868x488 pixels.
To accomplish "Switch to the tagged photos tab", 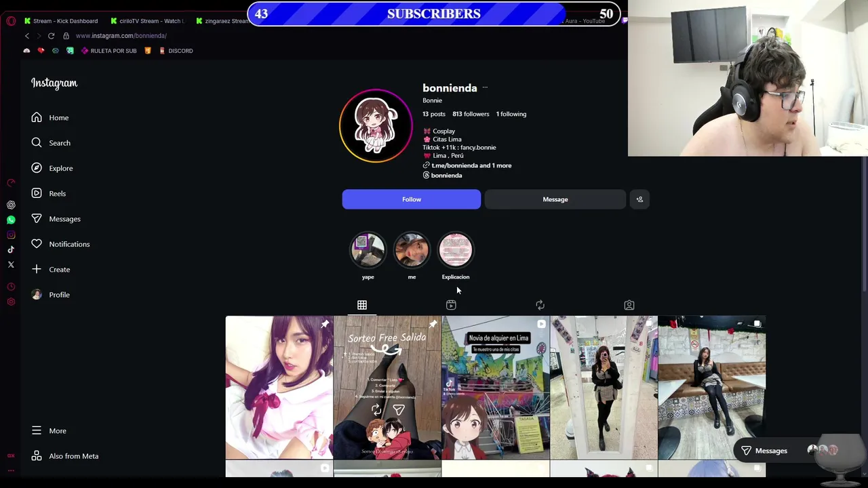I will [629, 305].
